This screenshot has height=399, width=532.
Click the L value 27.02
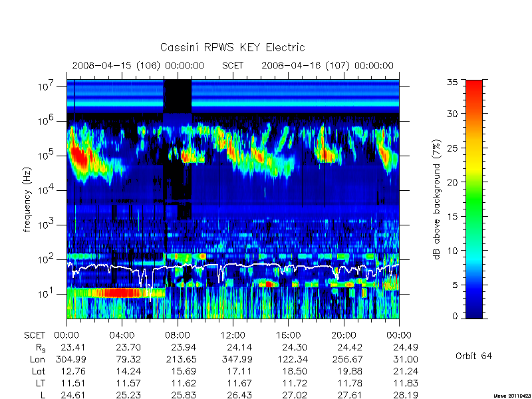pyautogui.click(x=295, y=395)
